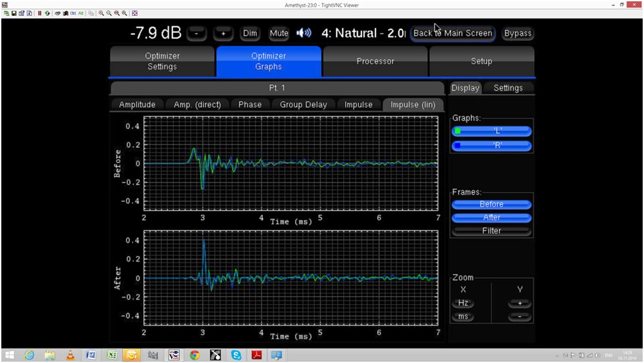Image resolution: width=644 pixels, height=363 pixels.
Task: Click the speaker volume icon
Action: [x=304, y=33]
